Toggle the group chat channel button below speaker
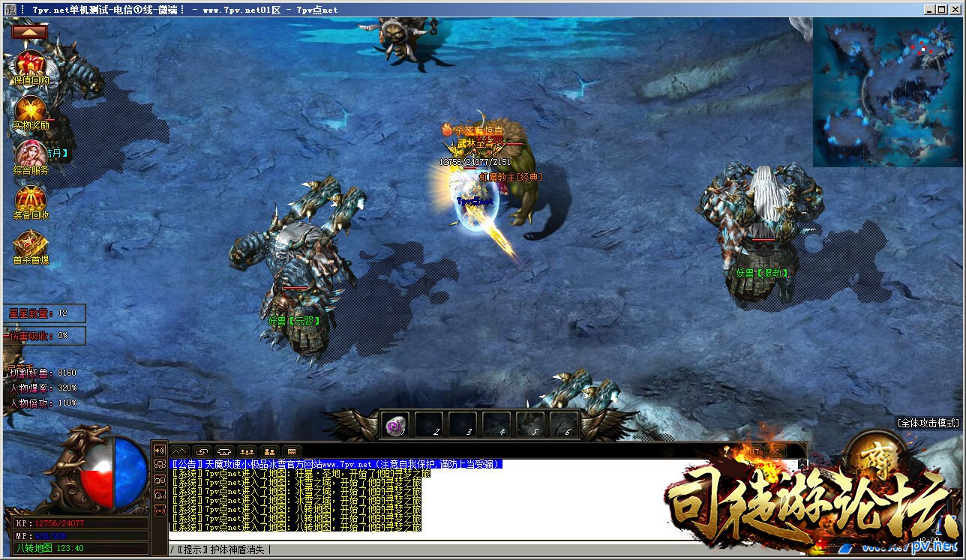The height and width of the screenshot is (560, 966). (x=159, y=466)
